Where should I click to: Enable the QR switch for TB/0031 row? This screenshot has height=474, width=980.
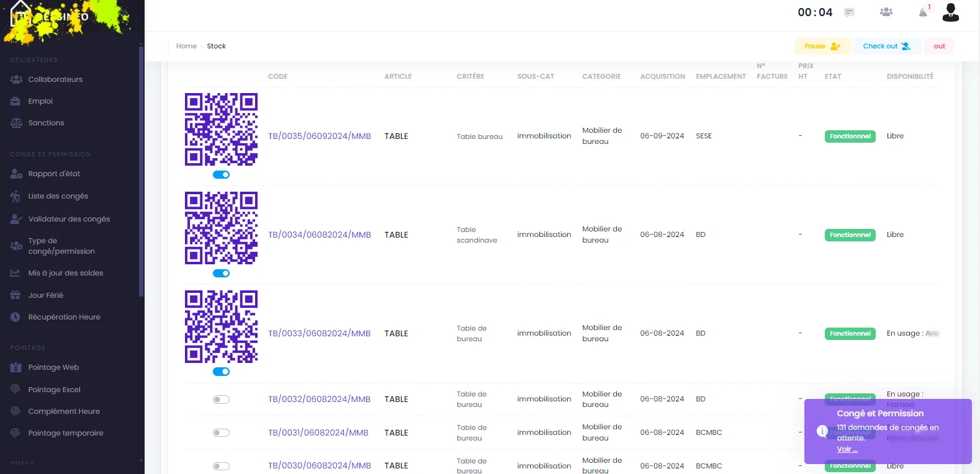222,432
